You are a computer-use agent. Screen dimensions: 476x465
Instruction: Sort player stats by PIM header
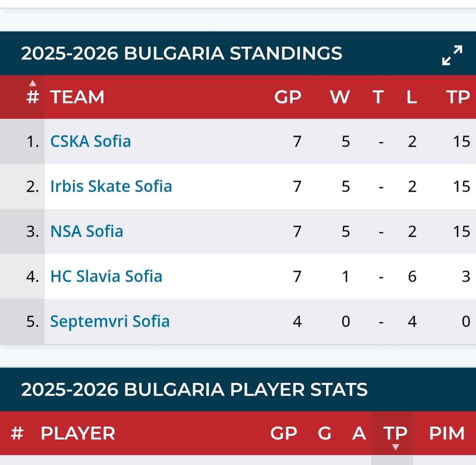tap(447, 433)
